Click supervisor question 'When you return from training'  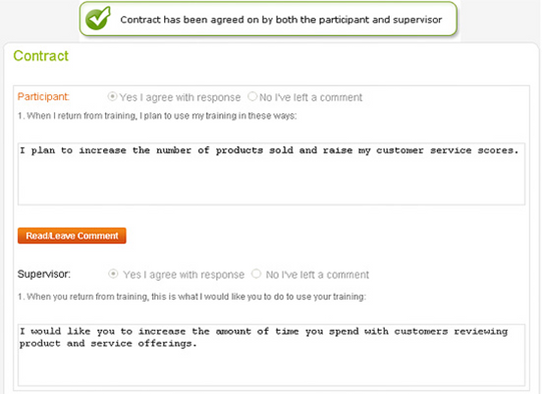pos(192,297)
